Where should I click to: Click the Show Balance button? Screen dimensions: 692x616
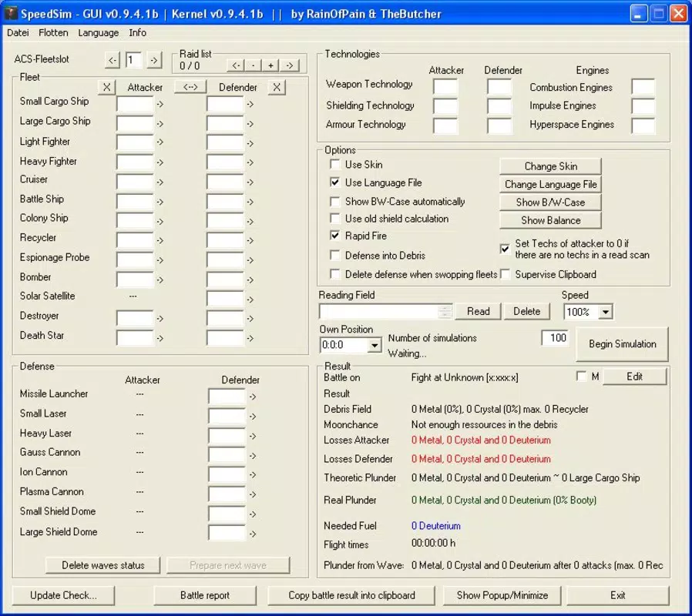click(x=550, y=220)
